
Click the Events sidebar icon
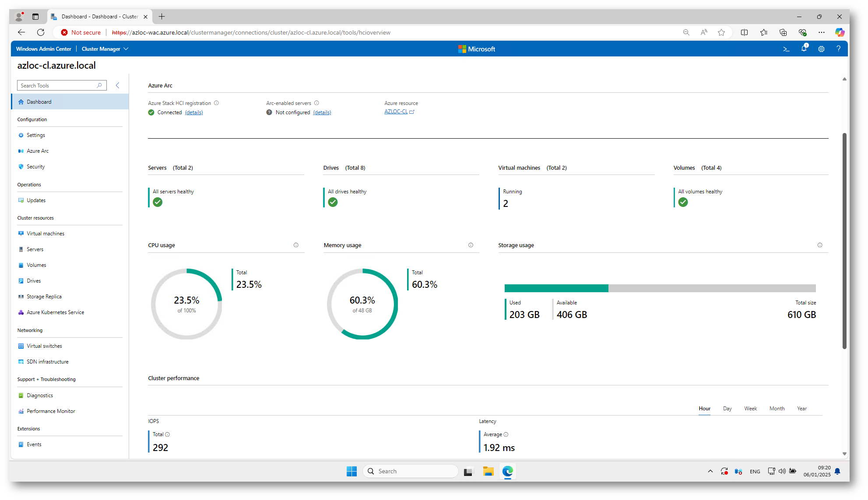21,444
